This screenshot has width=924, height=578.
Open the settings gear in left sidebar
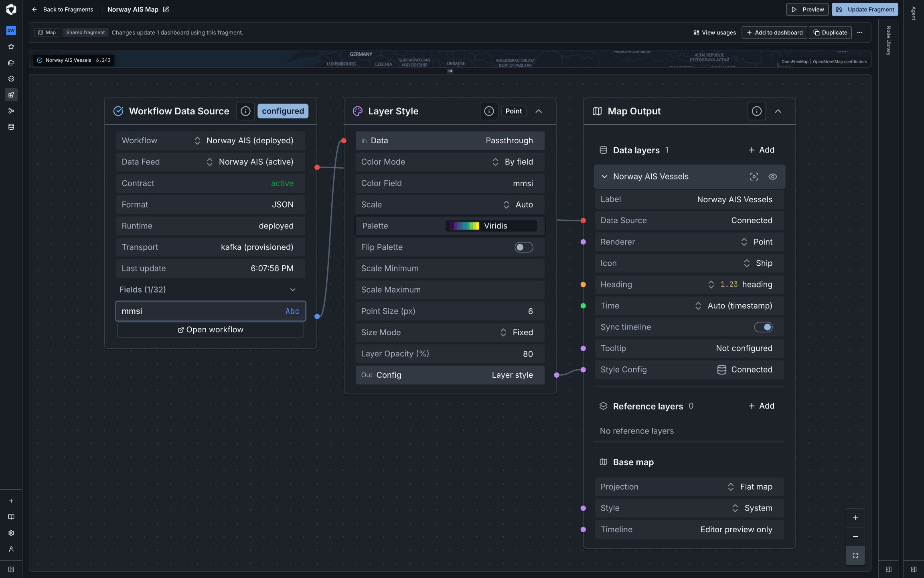pyautogui.click(x=11, y=533)
